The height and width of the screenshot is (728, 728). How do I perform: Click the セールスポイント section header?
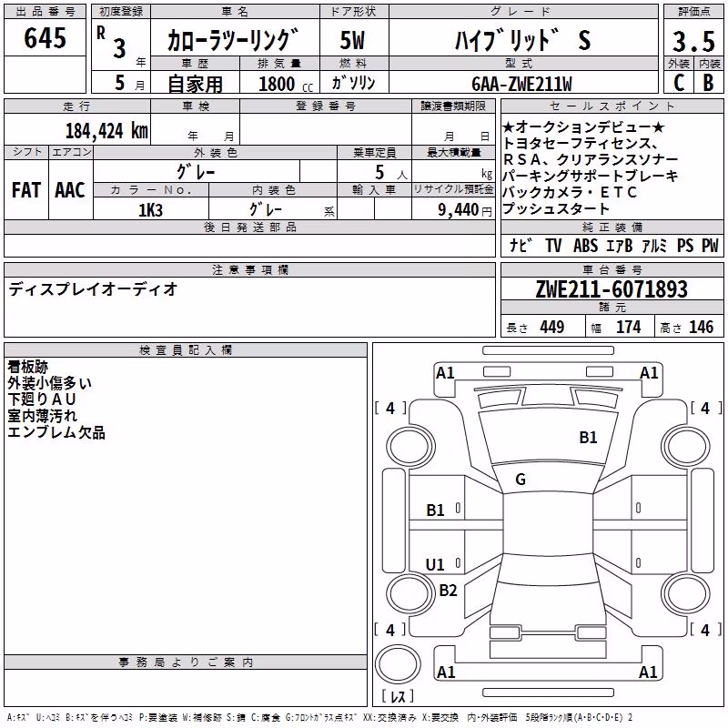[612, 106]
